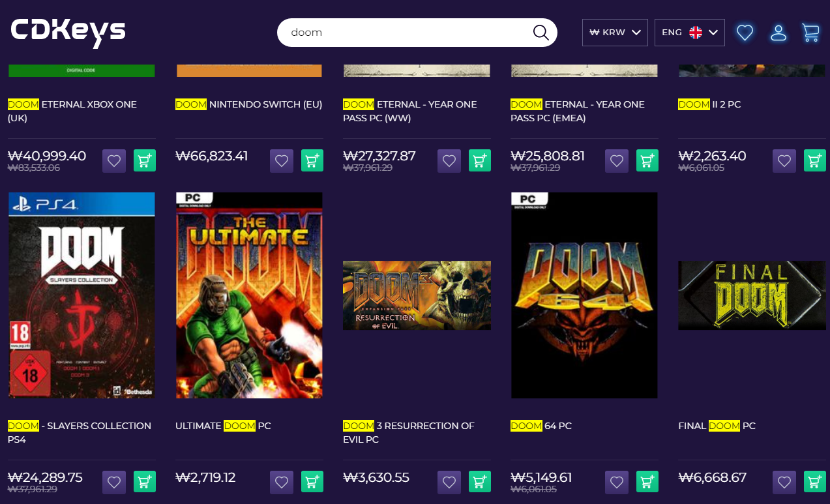Add Doom 64 PC to cart
Image resolution: width=830 pixels, height=504 pixels.
(647, 482)
